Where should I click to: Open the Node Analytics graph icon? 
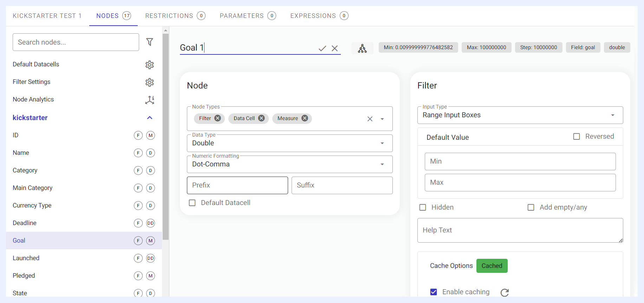[x=150, y=100]
